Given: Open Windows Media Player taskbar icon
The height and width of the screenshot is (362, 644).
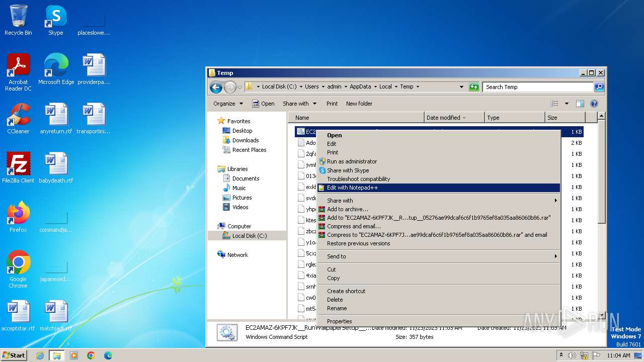Looking at the screenshot, I should click(74, 355).
